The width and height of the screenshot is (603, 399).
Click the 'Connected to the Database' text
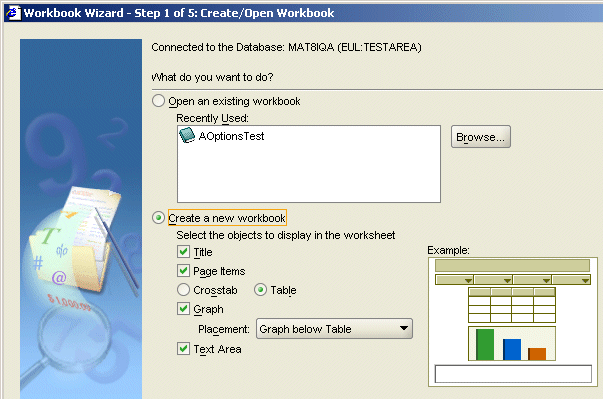pos(286,47)
